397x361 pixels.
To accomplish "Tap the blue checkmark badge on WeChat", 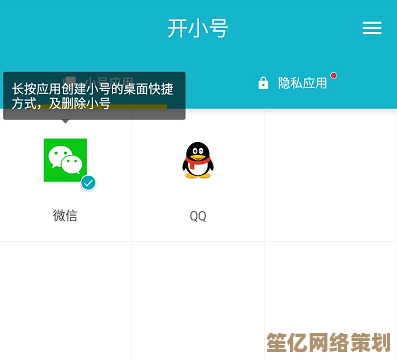I will click(x=88, y=183).
